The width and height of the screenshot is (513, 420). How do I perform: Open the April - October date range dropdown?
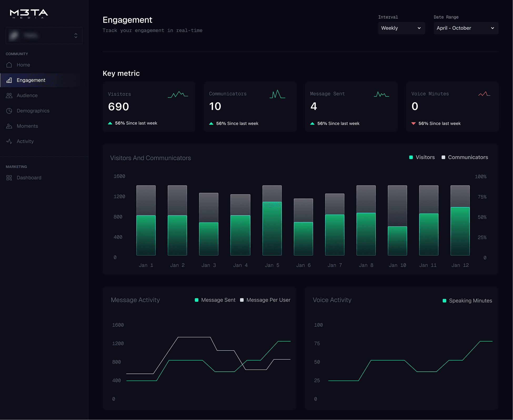[x=466, y=28]
